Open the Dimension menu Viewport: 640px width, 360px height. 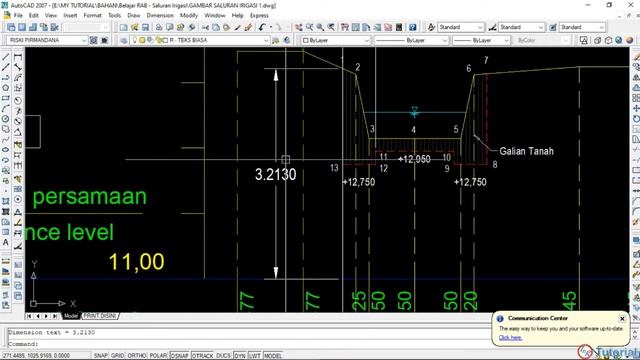tap(160, 16)
